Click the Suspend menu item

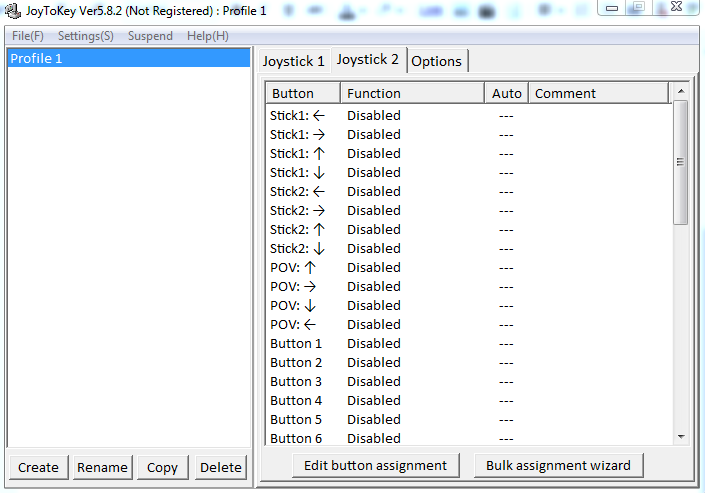(x=150, y=36)
